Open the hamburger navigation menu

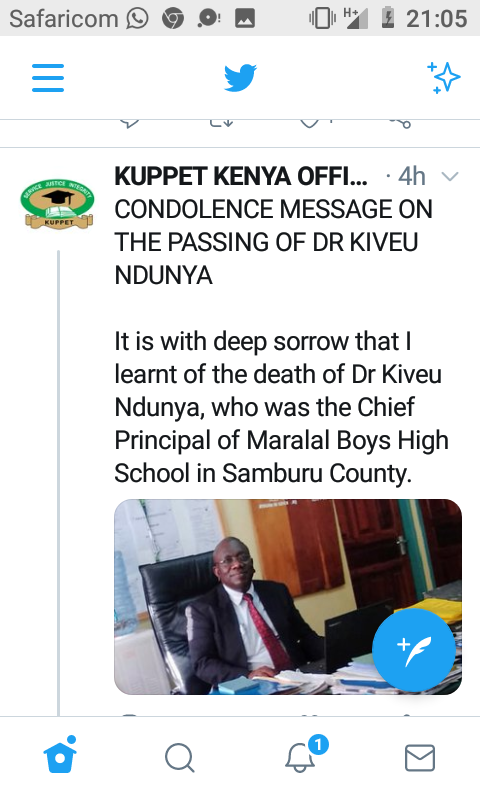48,78
